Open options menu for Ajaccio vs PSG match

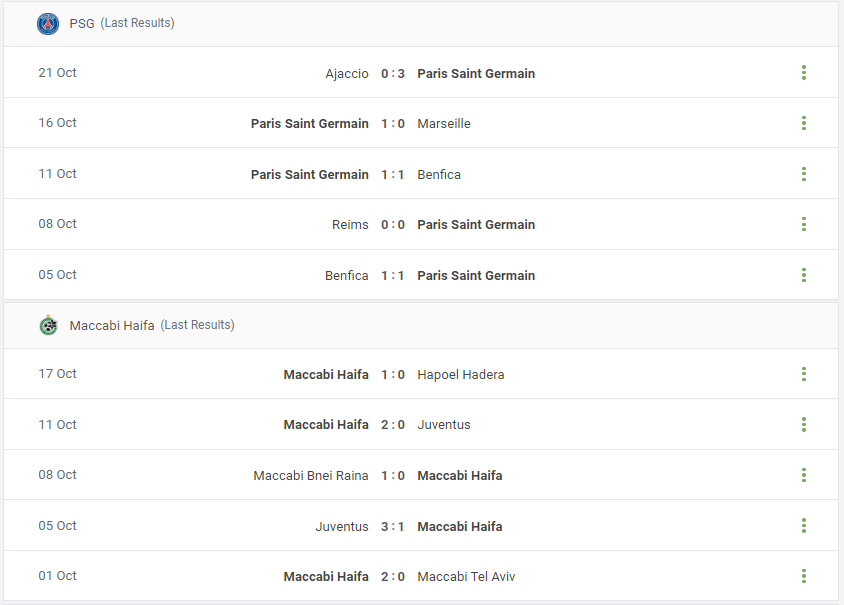coord(804,73)
